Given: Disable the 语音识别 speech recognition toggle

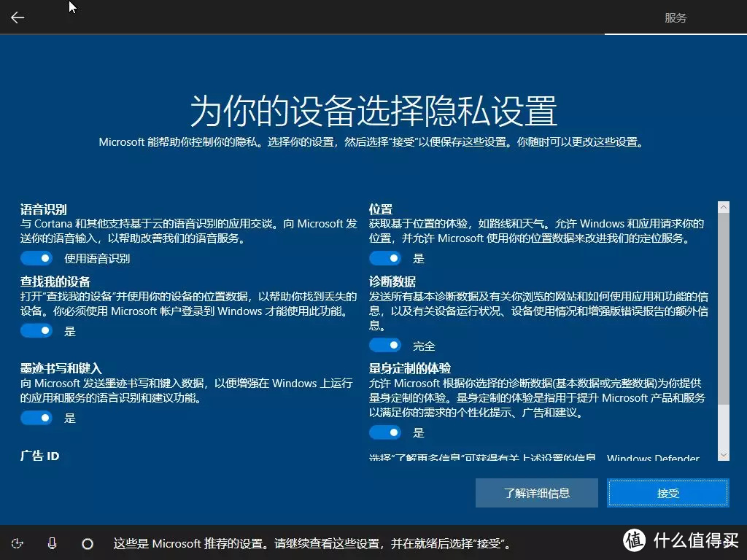Looking at the screenshot, I should 36,257.
